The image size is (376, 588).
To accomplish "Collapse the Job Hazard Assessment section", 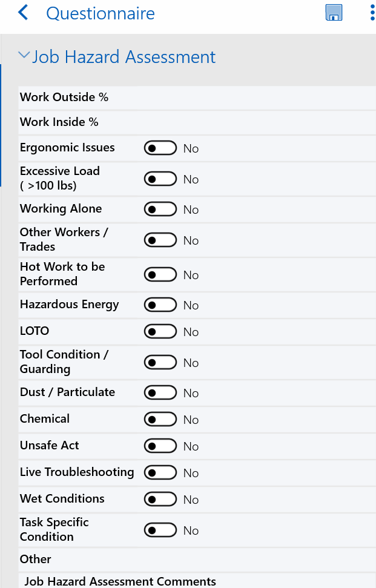I will coord(24,55).
